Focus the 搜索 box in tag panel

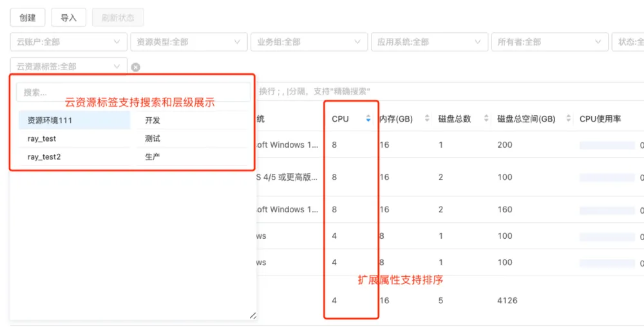(x=133, y=92)
